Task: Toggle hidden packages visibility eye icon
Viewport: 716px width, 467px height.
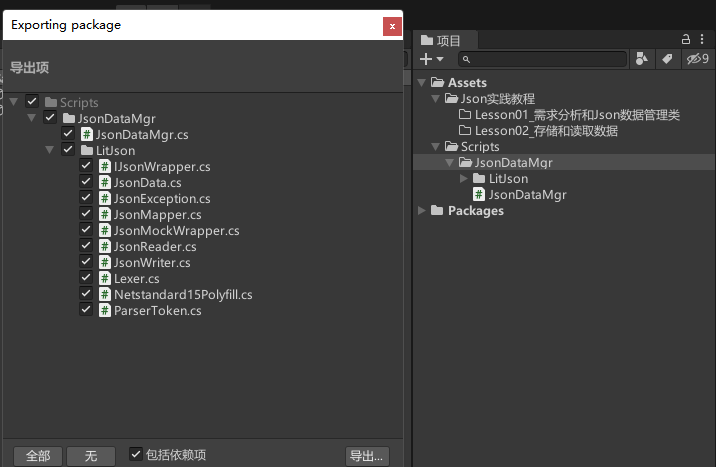Action: [697, 60]
